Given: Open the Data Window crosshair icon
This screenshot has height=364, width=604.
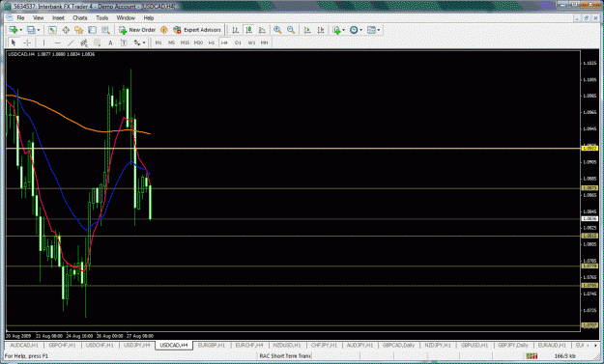Looking at the screenshot, I should coord(66,30).
